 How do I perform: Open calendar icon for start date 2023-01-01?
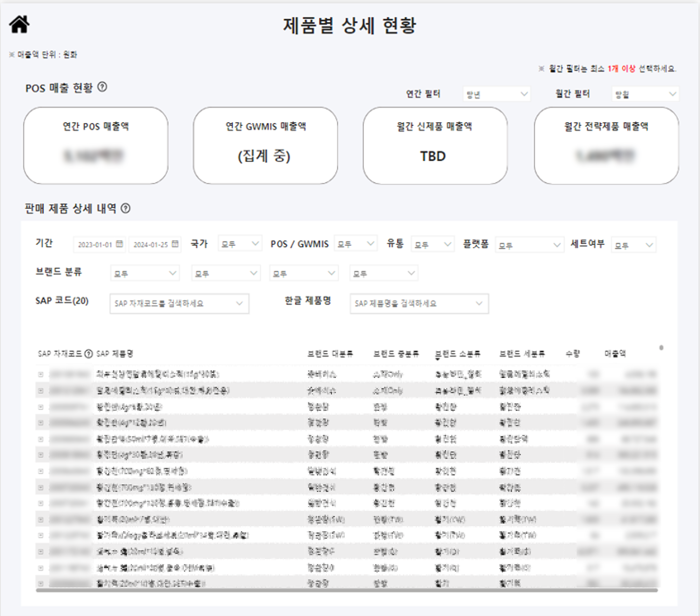(119, 244)
